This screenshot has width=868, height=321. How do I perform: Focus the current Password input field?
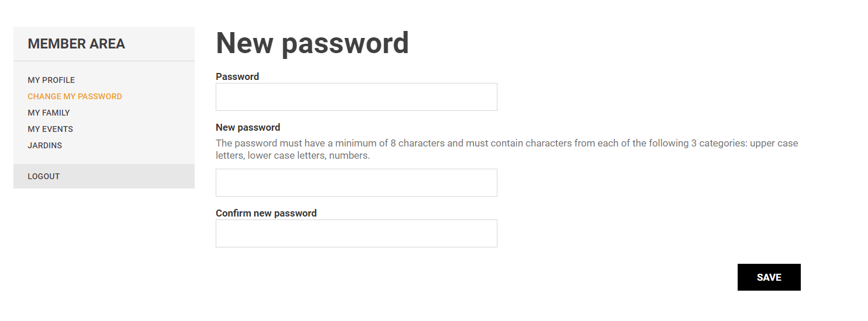(x=356, y=97)
